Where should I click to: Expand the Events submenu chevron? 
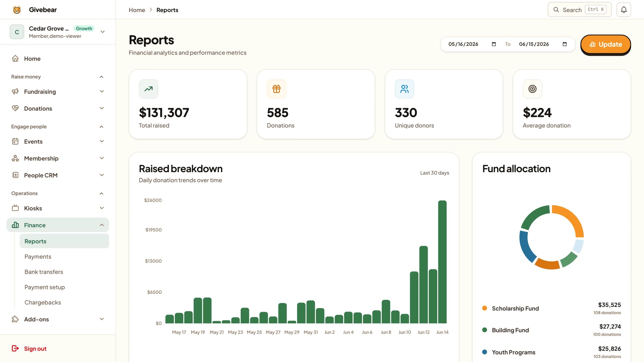tap(102, 141)
